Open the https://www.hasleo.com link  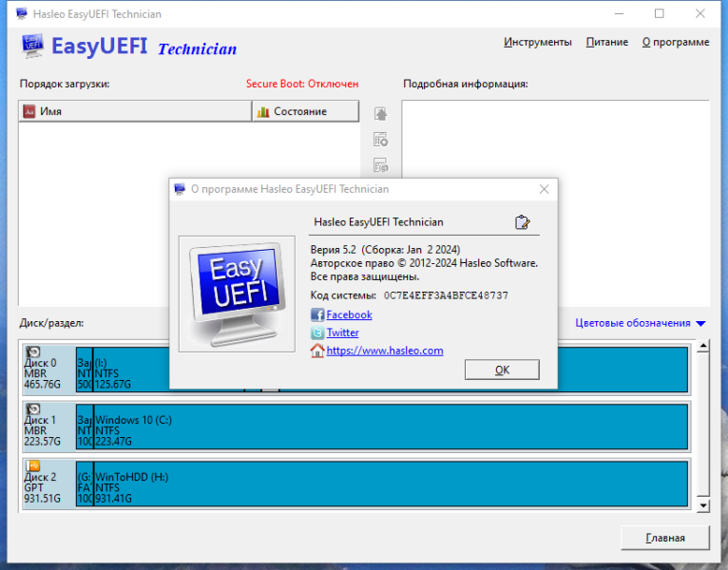[385, 351]
